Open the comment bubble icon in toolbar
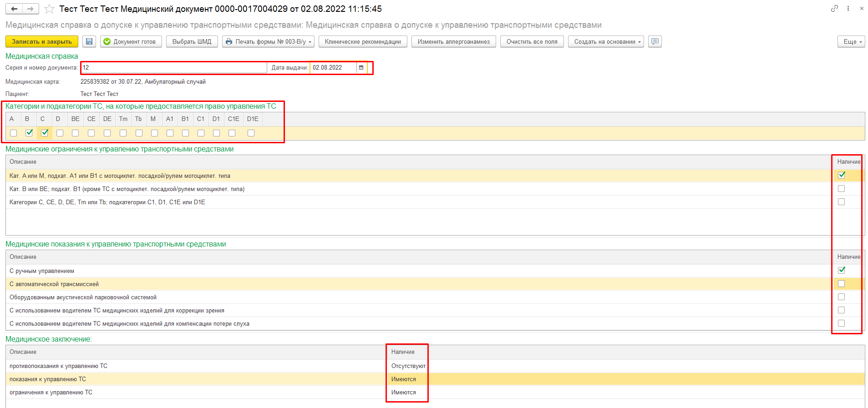The height and width of the screenshot is (408, 868). (x=655, y=41)
